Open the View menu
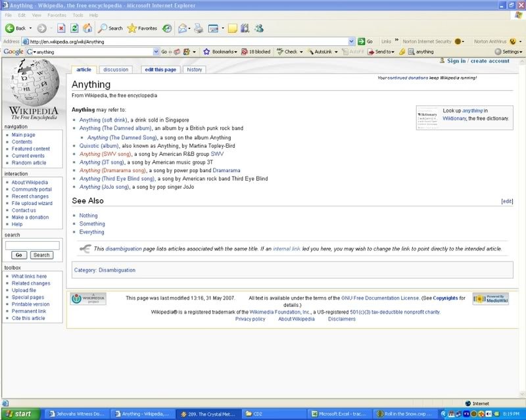The height and width of the screenshot is (420, 526). [x=37, y=15]
